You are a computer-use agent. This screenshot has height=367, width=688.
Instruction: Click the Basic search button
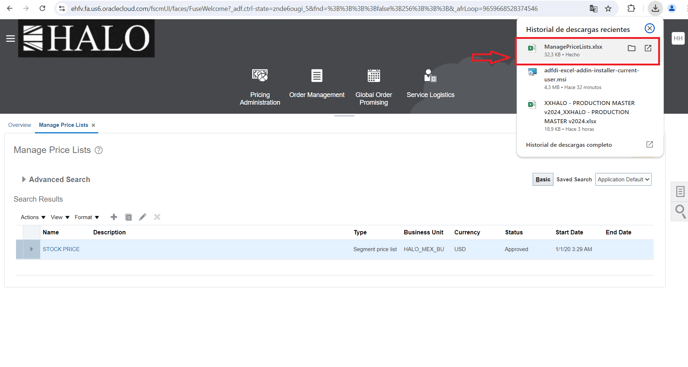coord(543,179)
